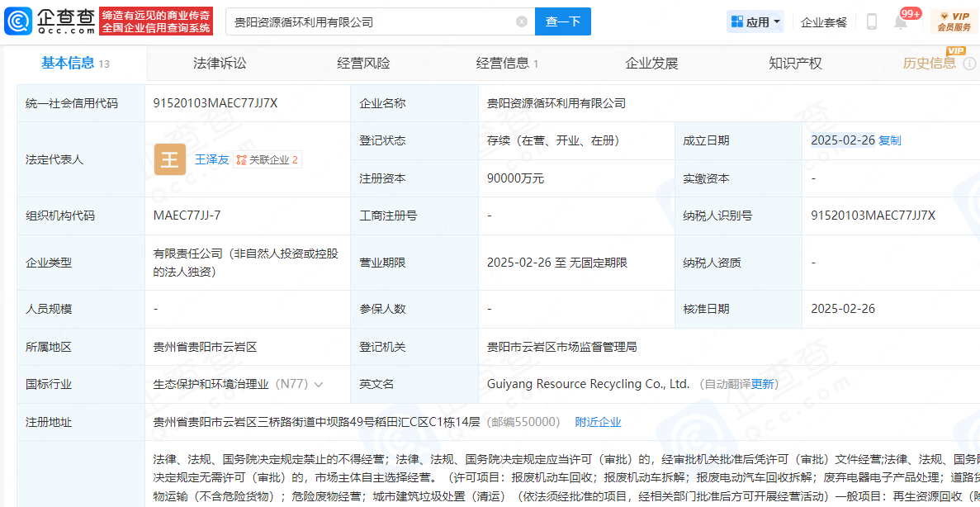Click the 统一社会信用代码 label
Image resolution: width=980 pixels, height=507 pixels.
(x=71, y=103)
